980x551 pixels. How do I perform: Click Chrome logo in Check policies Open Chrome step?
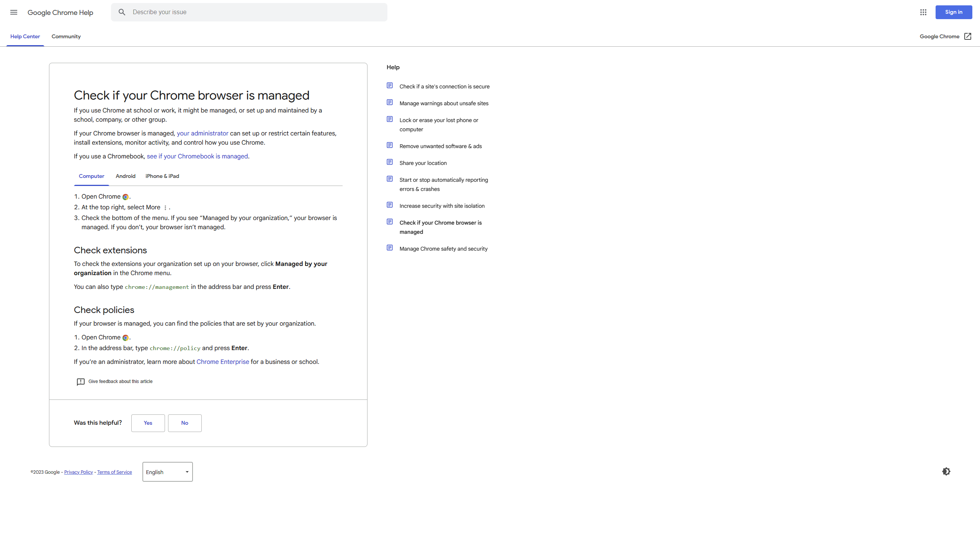(x=126, y=338)
